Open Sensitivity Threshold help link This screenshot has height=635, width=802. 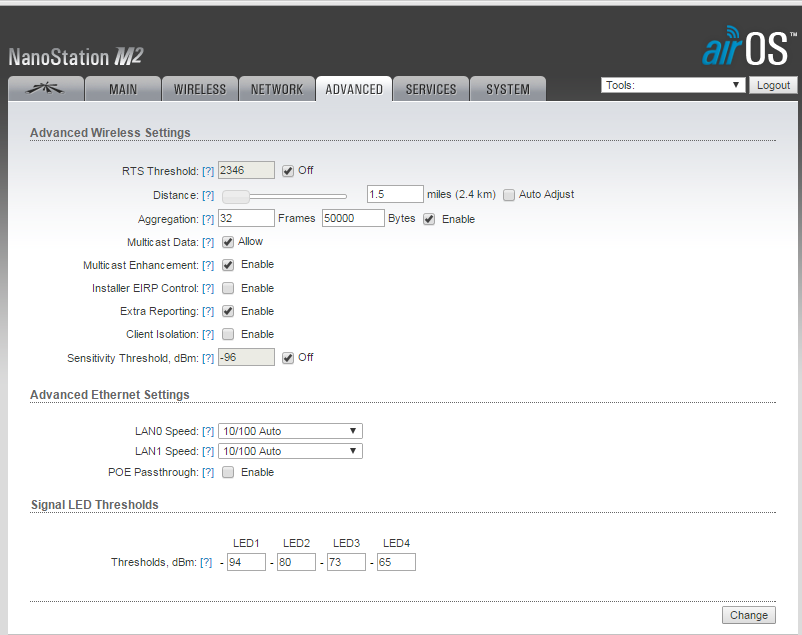pyautogui.click(x=208, y=359)
